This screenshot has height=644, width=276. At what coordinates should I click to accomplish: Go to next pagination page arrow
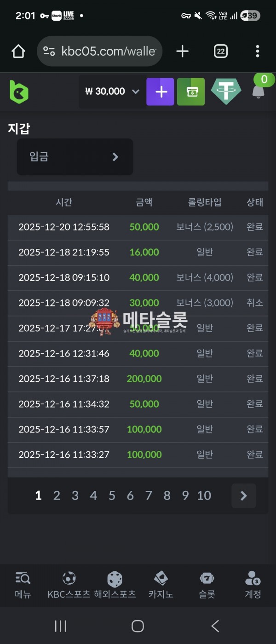click(243, 495)
